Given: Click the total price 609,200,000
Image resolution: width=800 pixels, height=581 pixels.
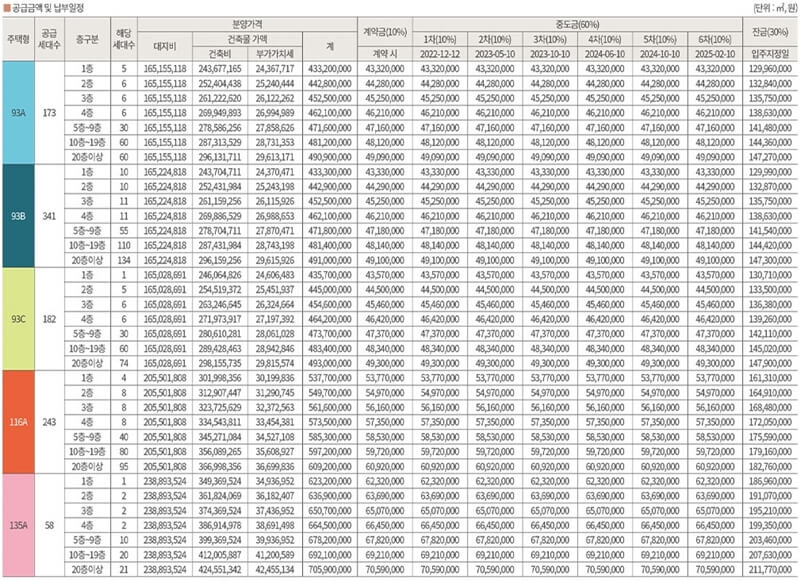Looking at the screenshot, I should pos(330,467).
